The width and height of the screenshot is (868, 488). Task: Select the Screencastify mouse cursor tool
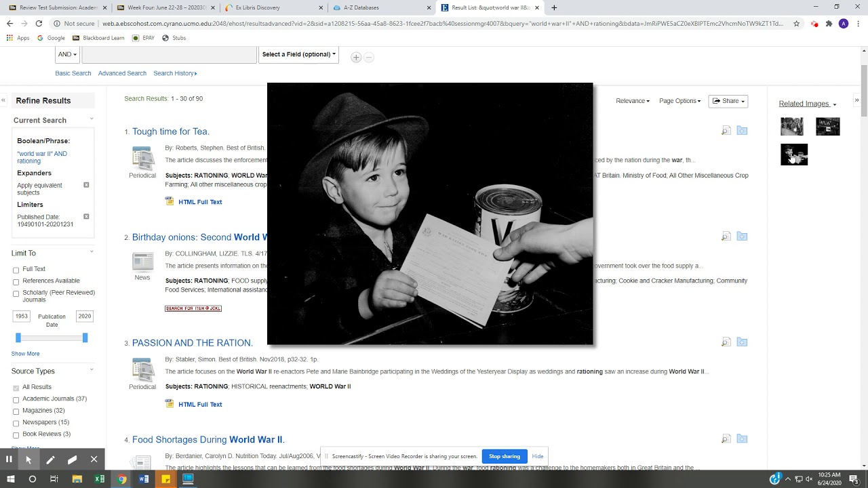pos(28,460)
